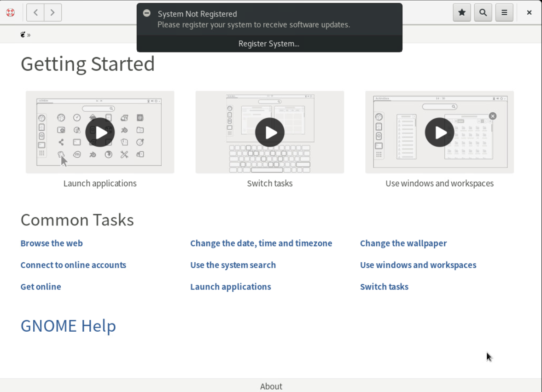Click the GNOME footprint breadcrumb icon

(23, 35)
